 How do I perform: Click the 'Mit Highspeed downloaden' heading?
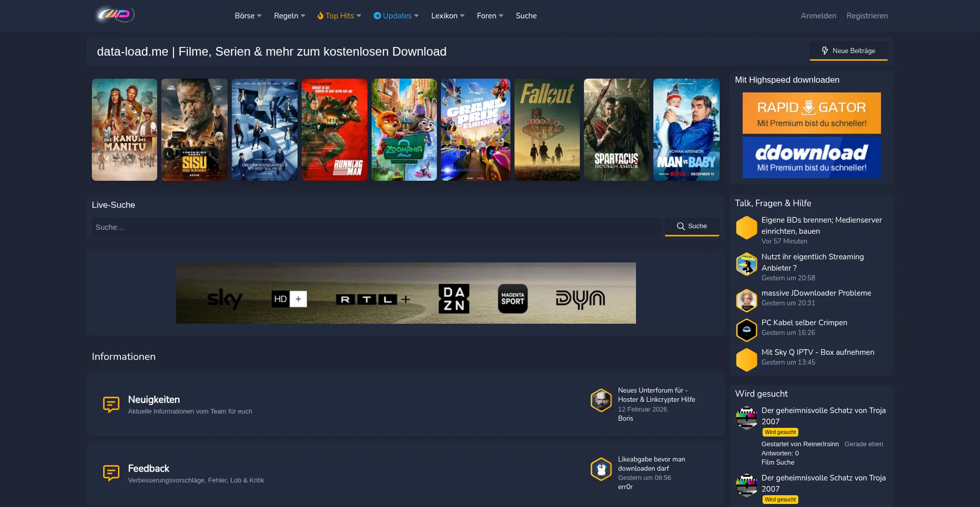[787, 80]
